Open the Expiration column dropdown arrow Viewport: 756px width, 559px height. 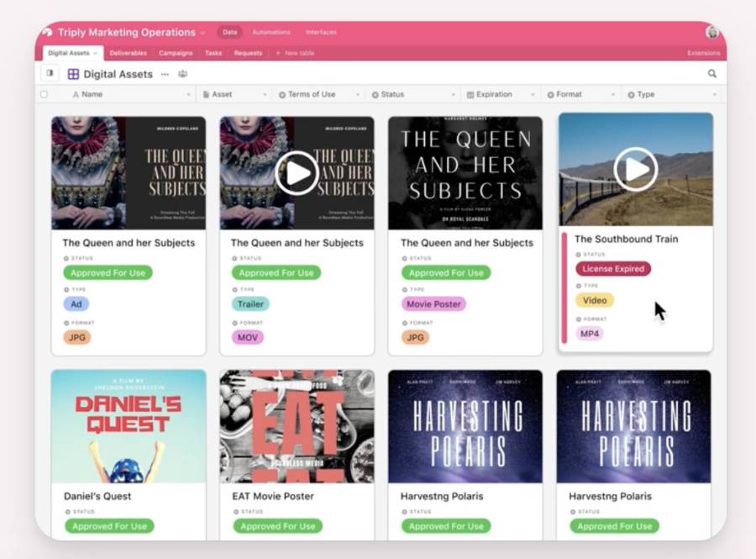coord(533,94)
